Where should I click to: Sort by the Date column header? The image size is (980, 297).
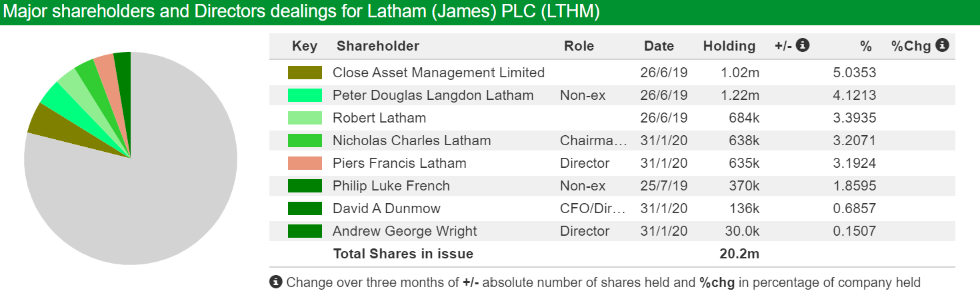[x=659, y=46]
